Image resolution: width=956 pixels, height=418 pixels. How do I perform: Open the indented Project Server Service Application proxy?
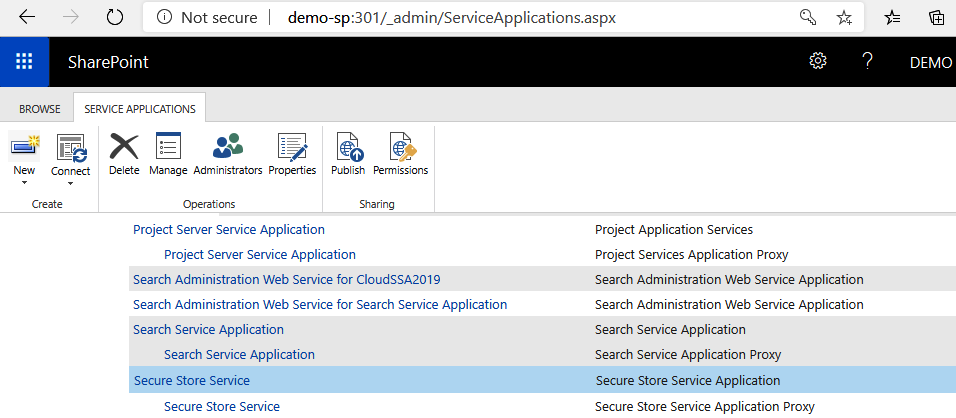[x=260, y=254]
